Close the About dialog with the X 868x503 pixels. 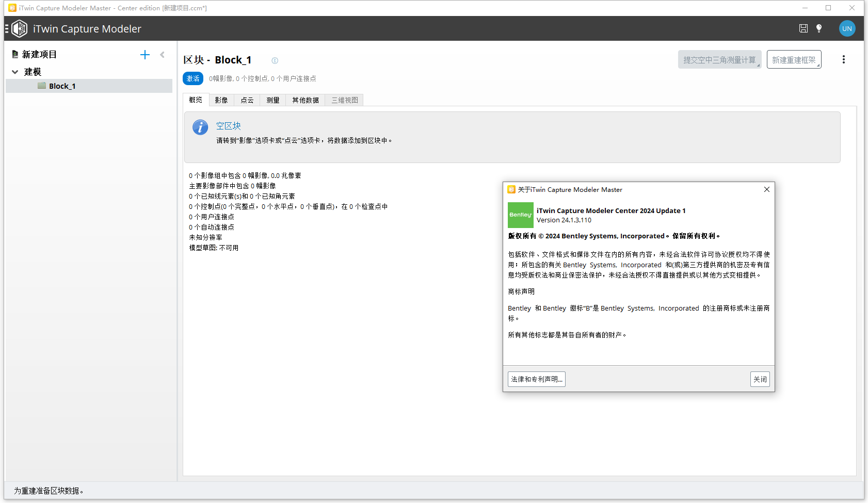(767, 189)
